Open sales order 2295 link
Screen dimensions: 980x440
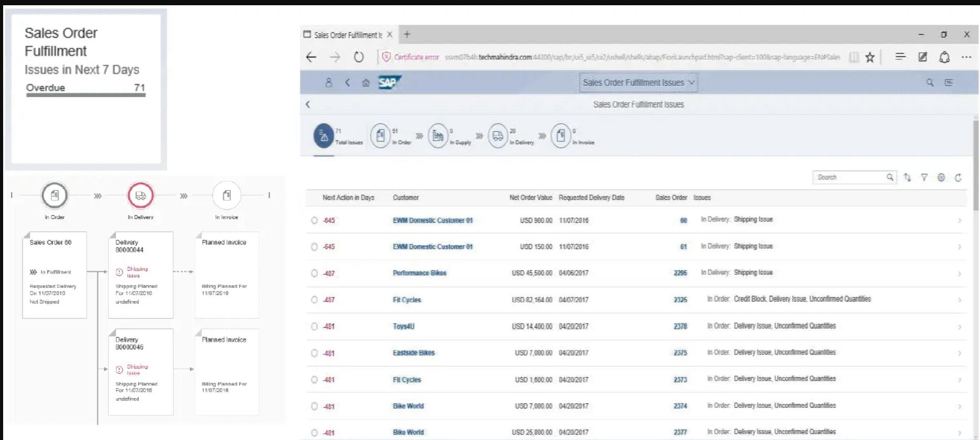680,273
